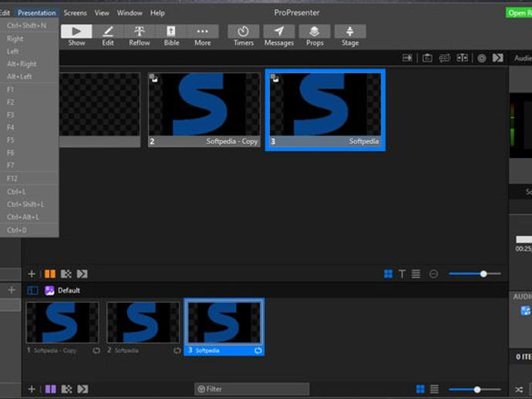
Task: Toggle the shuffle icon in audio panel
Action: [x=519, y=390]
